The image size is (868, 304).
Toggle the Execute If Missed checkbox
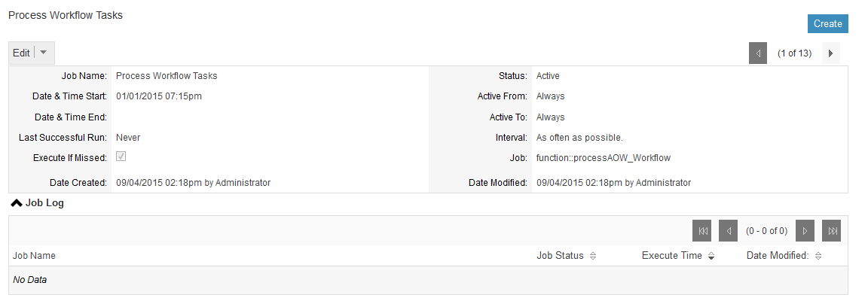coord(121,157)
